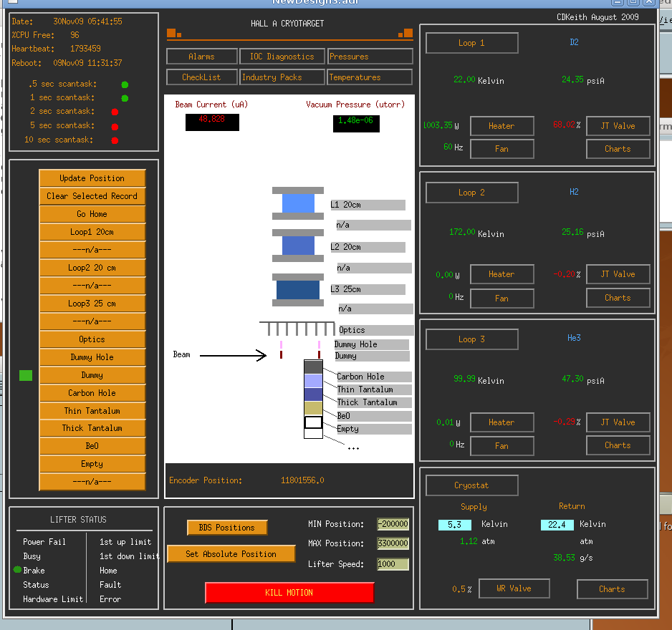Screen dimensions: 672x630
Task: Hit the red KILL MOTION button
Action: click(289, 593)
